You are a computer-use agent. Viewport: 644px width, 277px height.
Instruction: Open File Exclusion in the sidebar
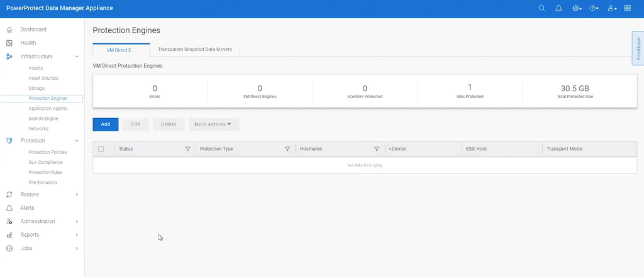(43, 183)
